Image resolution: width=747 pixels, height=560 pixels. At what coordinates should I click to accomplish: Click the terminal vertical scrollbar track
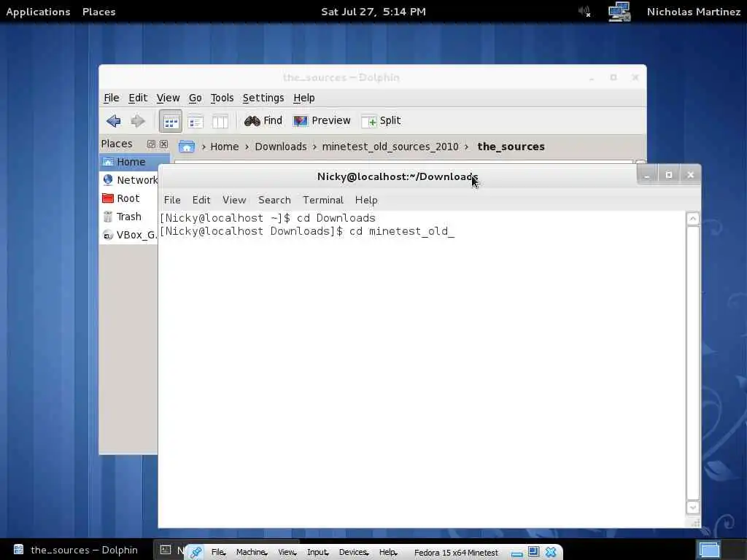(x=693, y=363)
